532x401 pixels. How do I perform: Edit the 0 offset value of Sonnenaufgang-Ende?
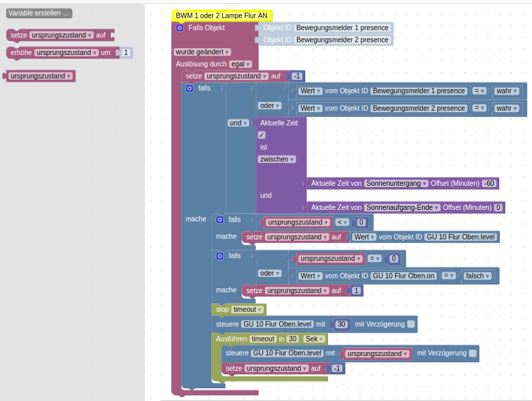(498, 207)
